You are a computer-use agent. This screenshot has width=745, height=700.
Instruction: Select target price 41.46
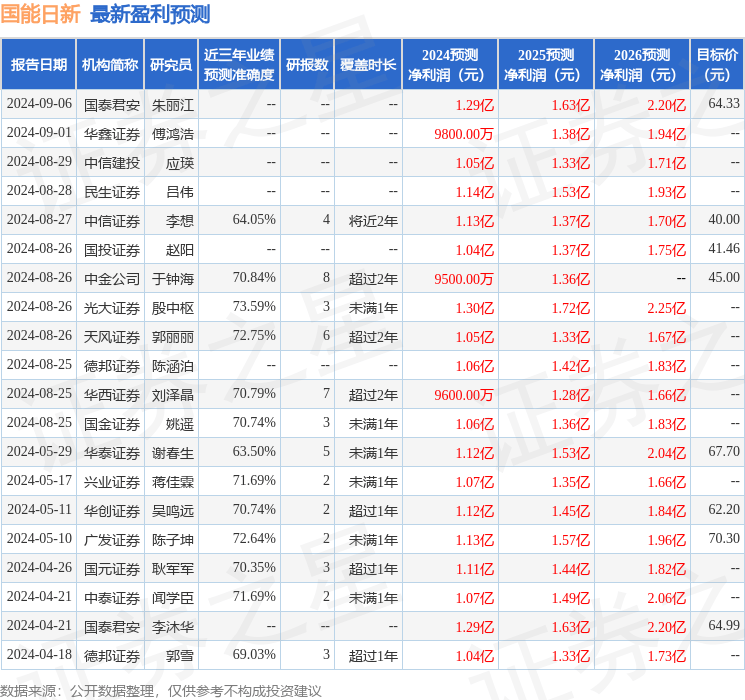tap(724, 248)
